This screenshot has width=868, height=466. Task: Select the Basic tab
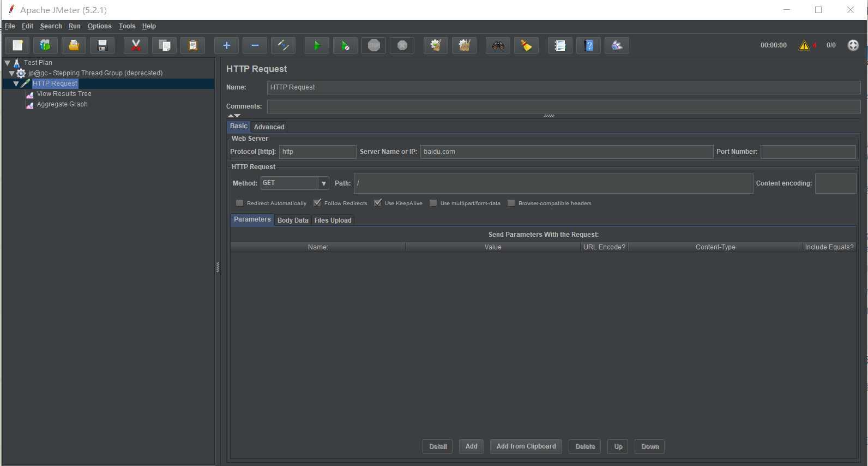238,126
